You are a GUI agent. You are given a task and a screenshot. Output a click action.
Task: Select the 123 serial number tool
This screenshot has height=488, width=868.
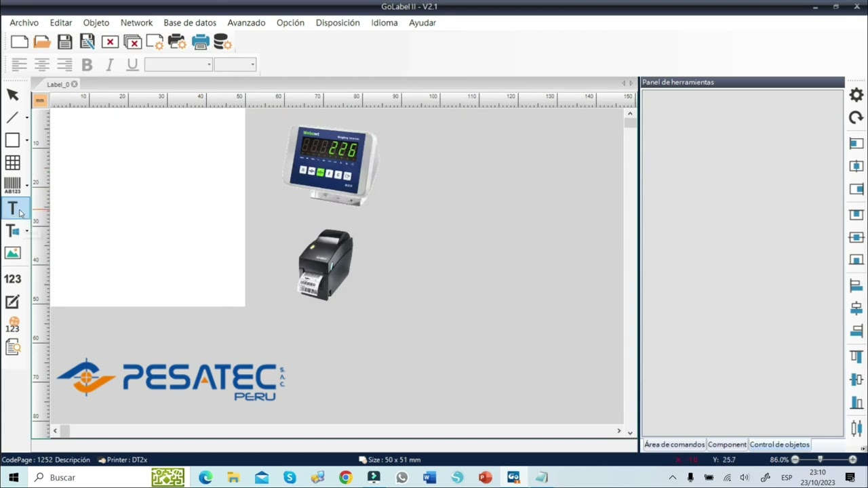12,279
